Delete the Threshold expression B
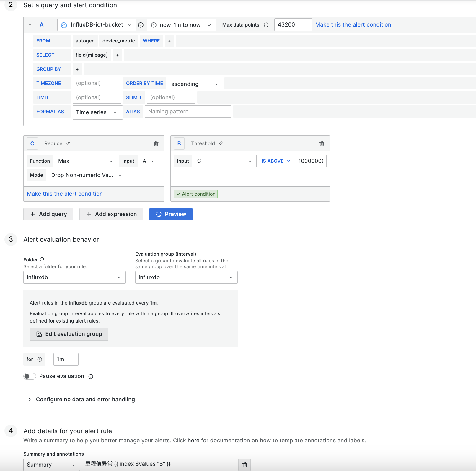 tap(322, 144)
